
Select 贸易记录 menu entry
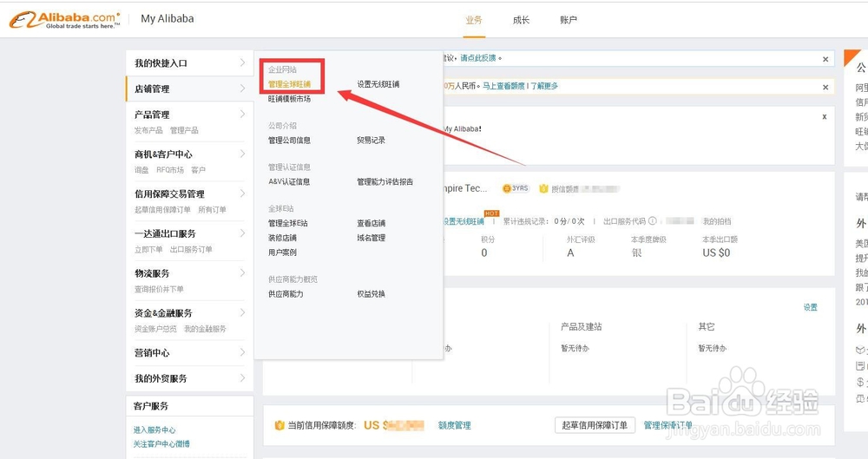tap(371, 140)
